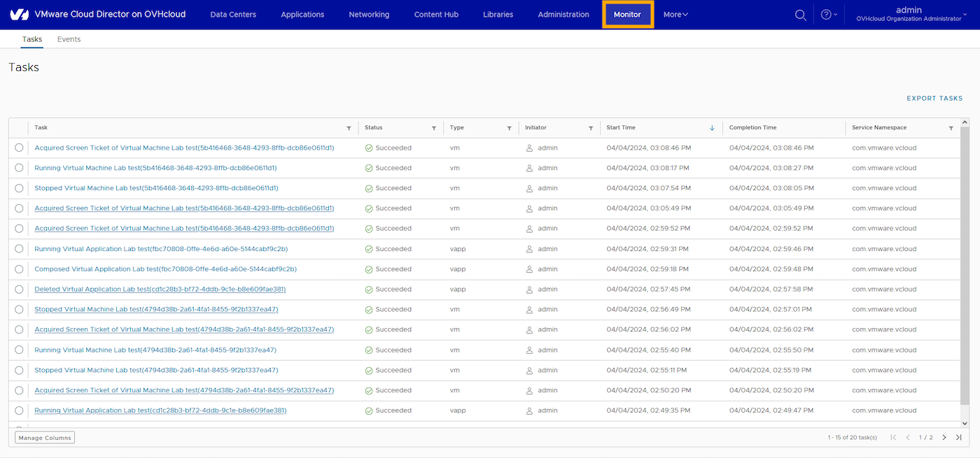Click the EXPORT TASKS button
980x458 pixels.
click(x=934, y=99)
